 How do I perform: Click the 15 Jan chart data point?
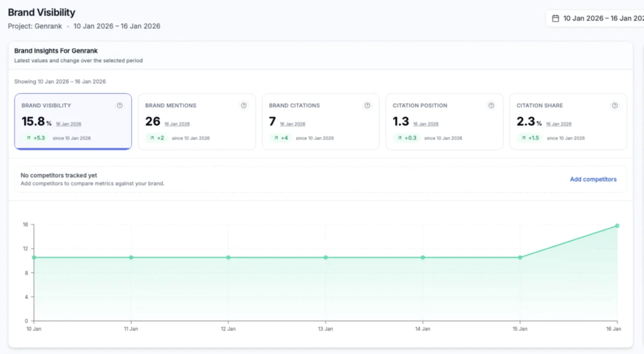(x=520, y=257)
